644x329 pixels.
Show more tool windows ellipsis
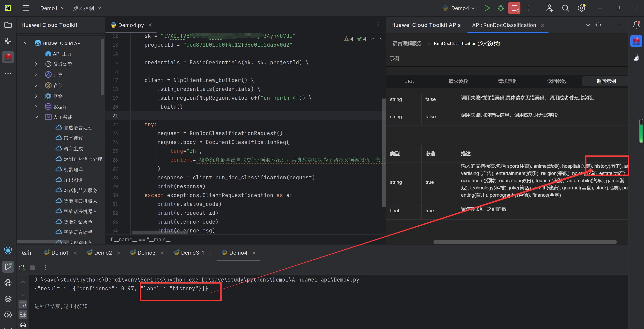[x=8, y=73]
